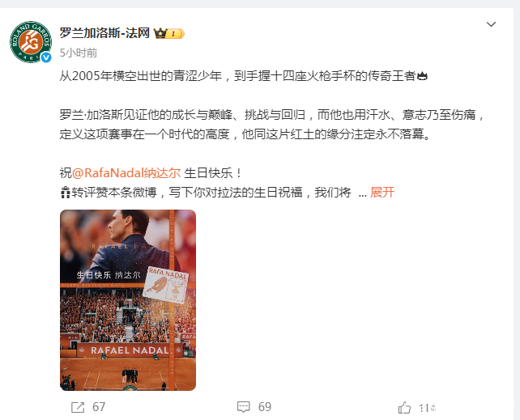The height and width of the screenshot is (420, 520).
Task: Click the RAFAEL NADAL banner in poster
Action: pos(130,350)
